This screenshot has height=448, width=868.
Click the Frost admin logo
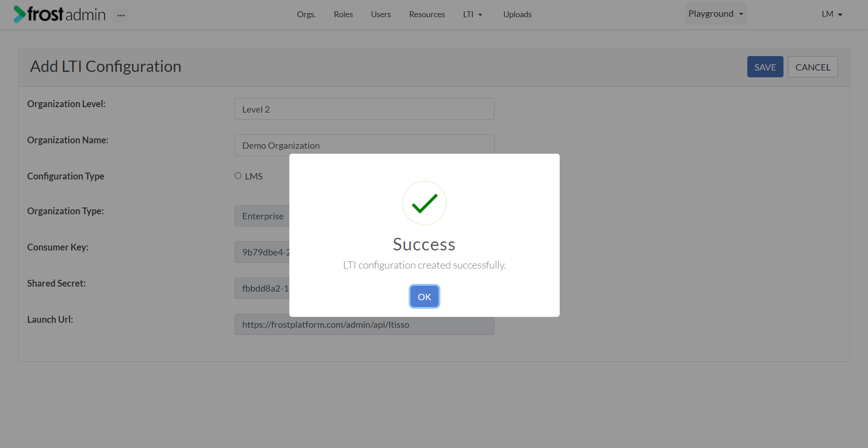pyautogui.click(x=59, y=14)
